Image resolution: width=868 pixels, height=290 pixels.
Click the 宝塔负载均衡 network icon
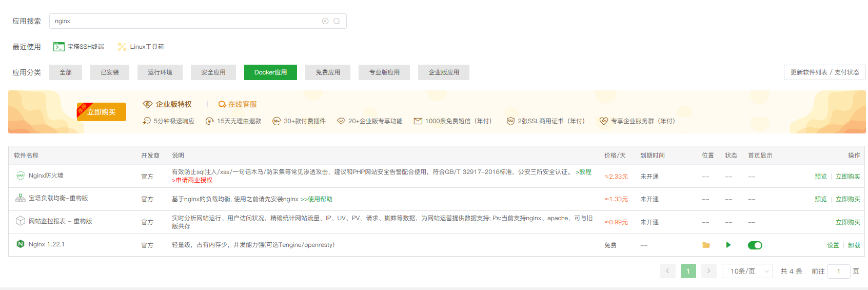pos(21,198)
